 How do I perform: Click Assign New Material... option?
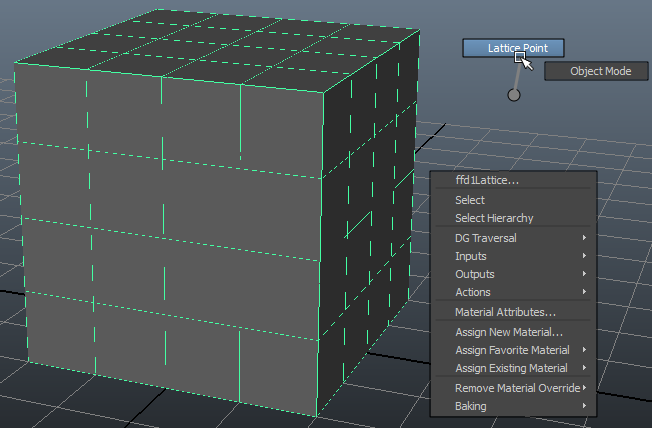[509, 332]
